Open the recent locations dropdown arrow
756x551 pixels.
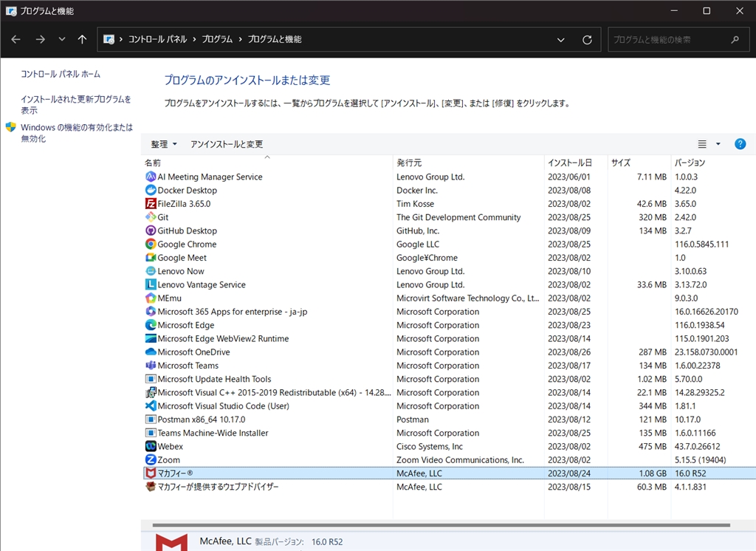62,39
